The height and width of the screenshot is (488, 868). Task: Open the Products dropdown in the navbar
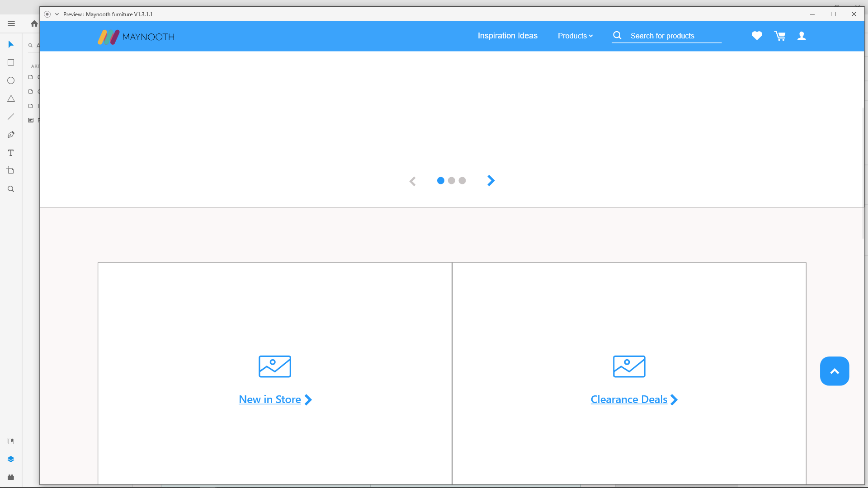point(575,36)
